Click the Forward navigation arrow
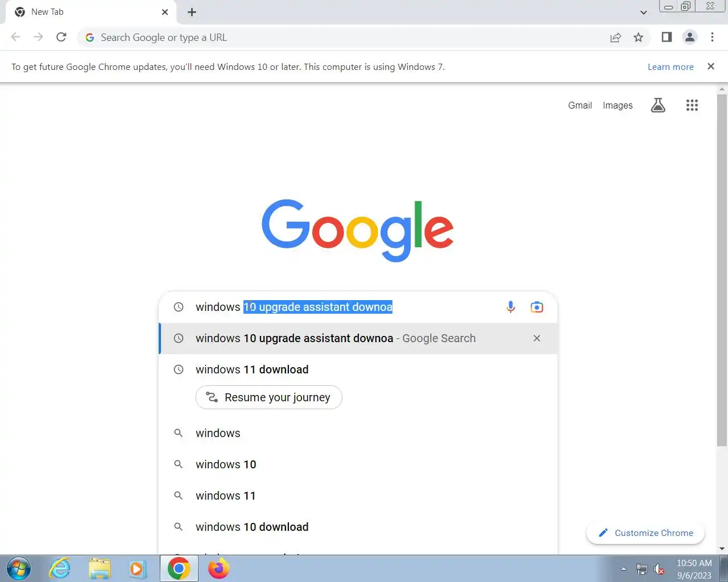This screenshot has width=728, height=582. [x=38, y=37]
